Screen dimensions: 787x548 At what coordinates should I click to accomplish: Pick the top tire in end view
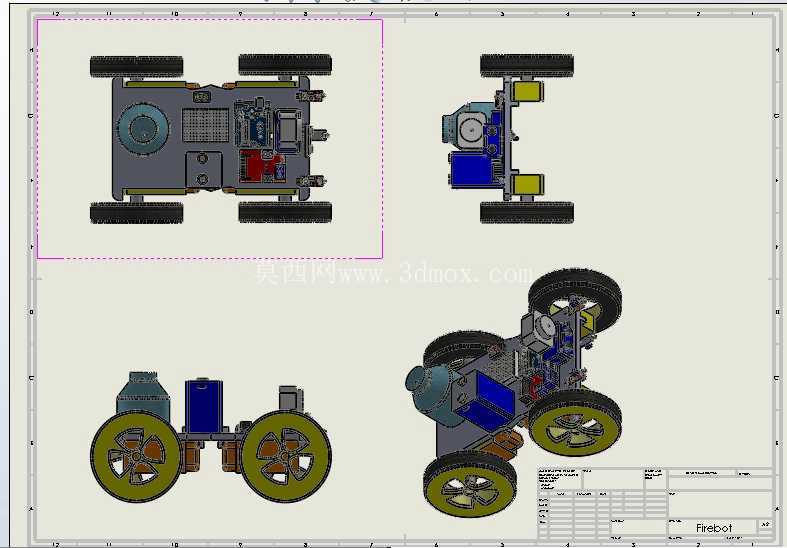[x=527, y=66]
